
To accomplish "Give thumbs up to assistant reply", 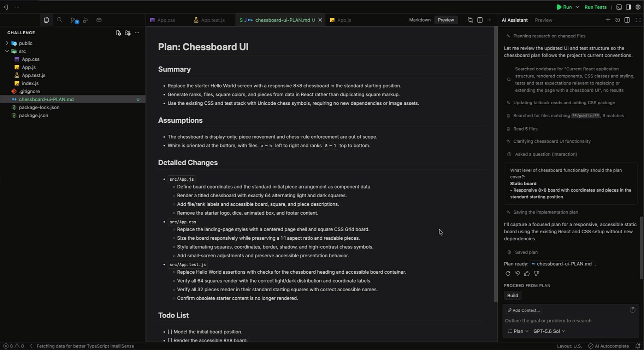I will 527,273.
